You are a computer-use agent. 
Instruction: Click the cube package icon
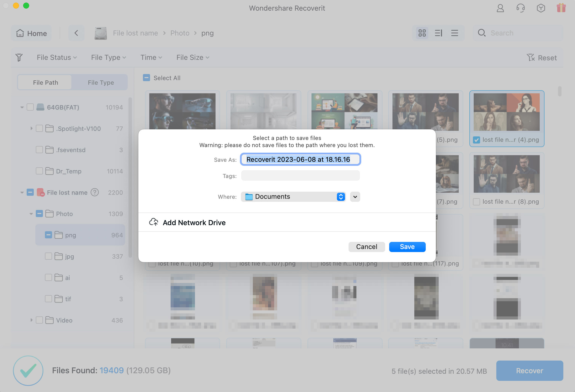(x=541, y=8)
